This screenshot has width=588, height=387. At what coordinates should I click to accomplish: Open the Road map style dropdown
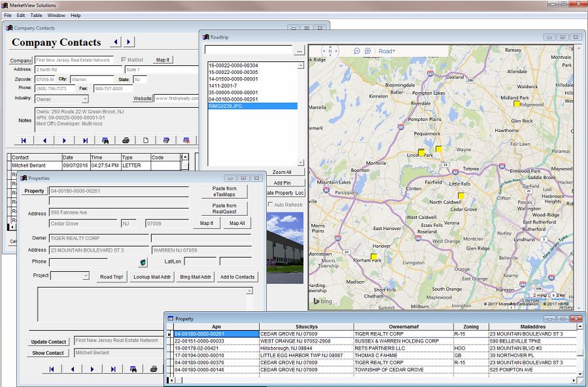(387, 51)
